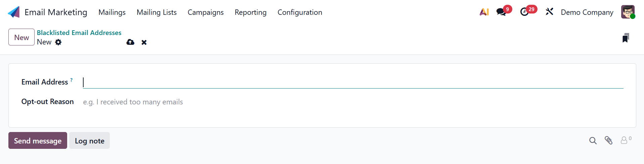
Task: Open the Configuration menu
Action: click(x=300, y=12)
